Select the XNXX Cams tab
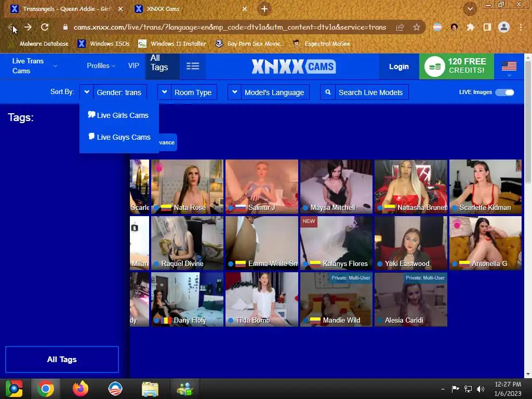 pyautogui.click(x=192, y=9)
